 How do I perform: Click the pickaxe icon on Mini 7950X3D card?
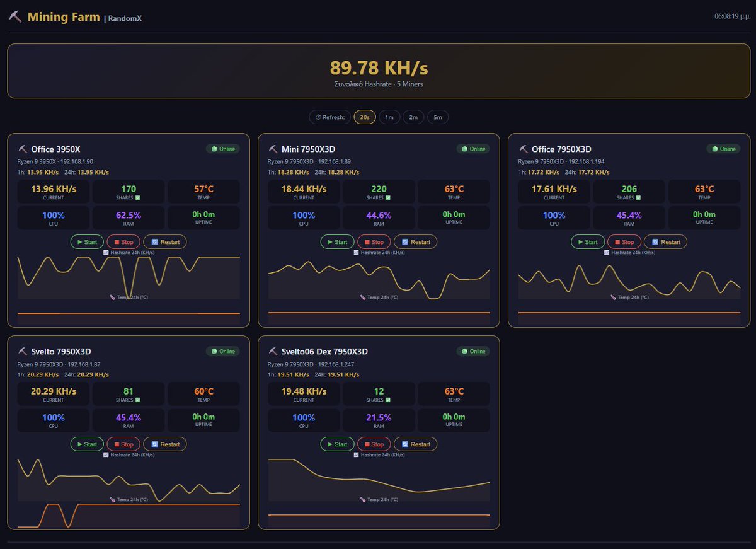click(273, 149)
